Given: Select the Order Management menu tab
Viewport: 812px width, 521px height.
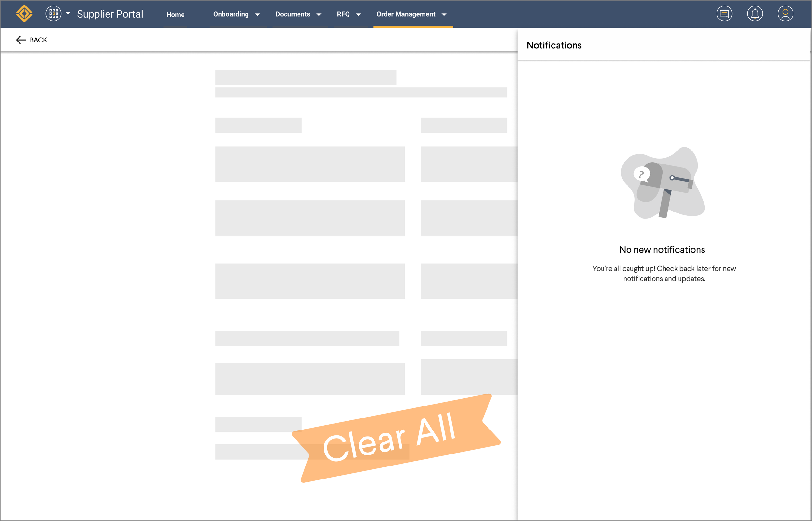Looking at the screenshot, I should pos(406,14).
